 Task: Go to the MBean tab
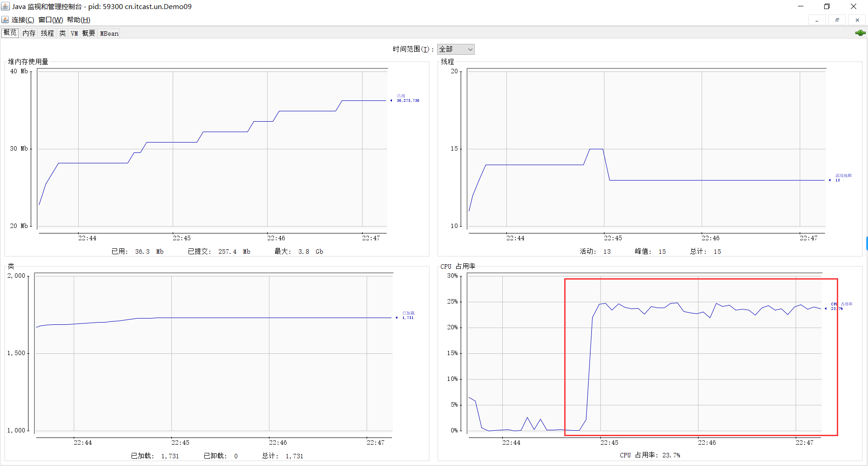109,33
